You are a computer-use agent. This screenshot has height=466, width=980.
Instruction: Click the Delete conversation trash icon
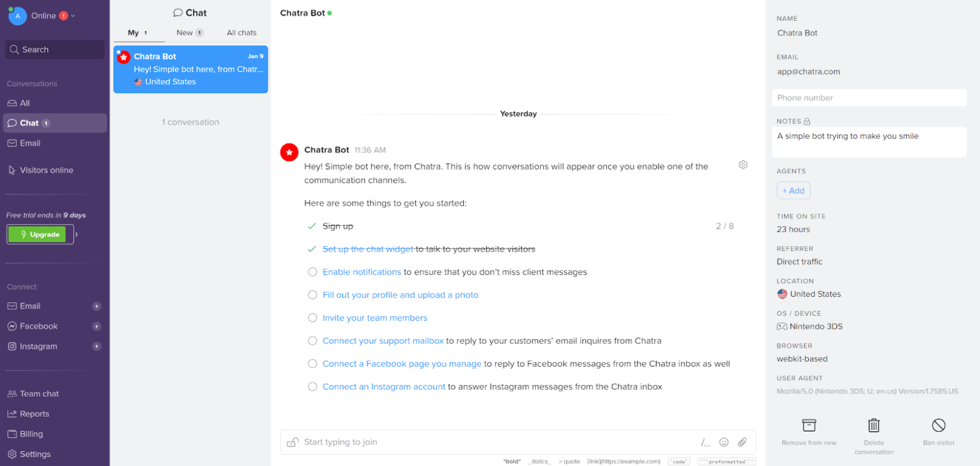coord(874,426)
